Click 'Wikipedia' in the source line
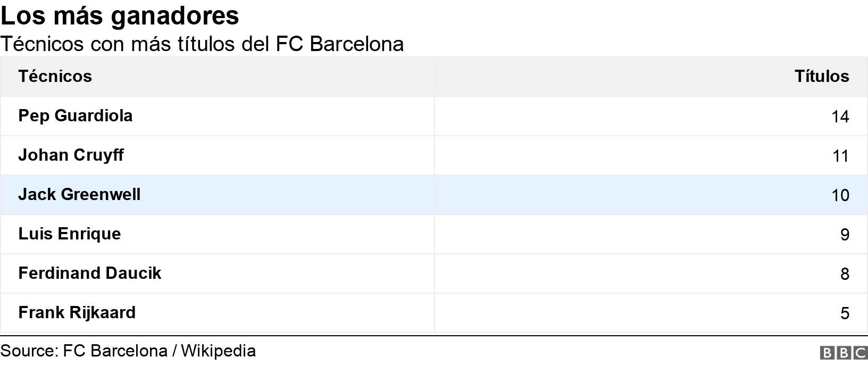 (218, 351)
